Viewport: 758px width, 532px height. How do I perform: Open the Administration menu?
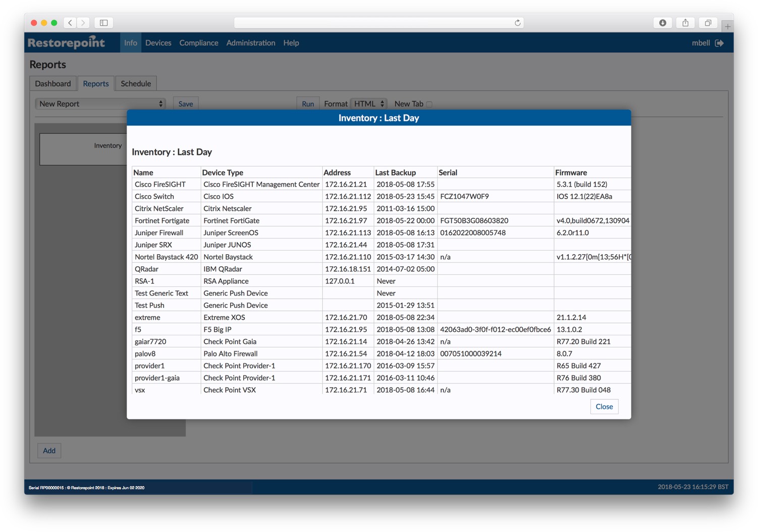(251, 43)
